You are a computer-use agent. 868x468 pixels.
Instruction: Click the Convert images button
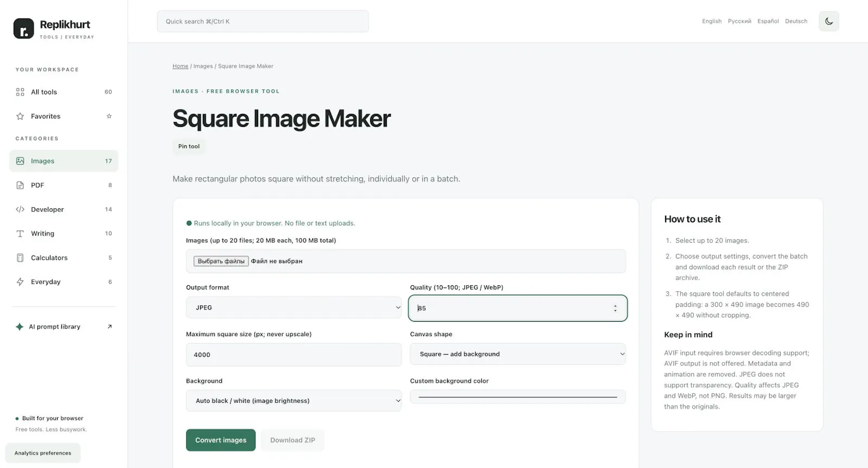tap(221, 440)
